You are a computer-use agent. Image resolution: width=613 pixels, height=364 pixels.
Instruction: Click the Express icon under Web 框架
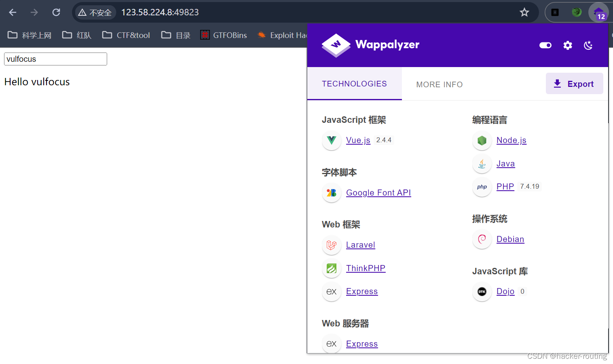(x=332, y=291)
